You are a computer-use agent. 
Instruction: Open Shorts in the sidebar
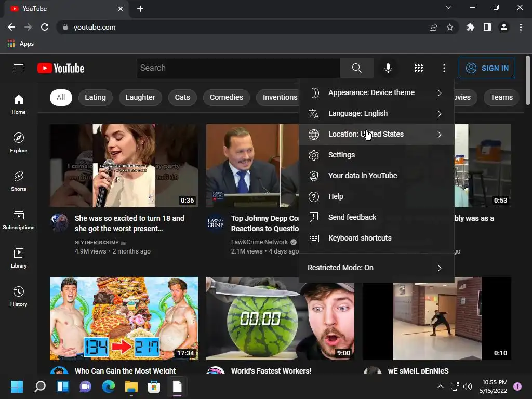(19, 181)
